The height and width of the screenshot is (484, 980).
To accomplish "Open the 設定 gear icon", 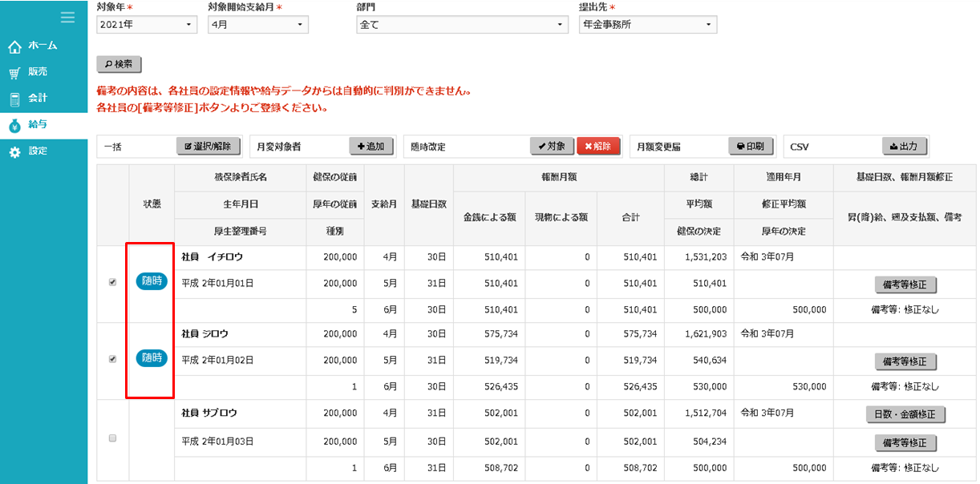I will pyautogui.click(x=14, y=151).
